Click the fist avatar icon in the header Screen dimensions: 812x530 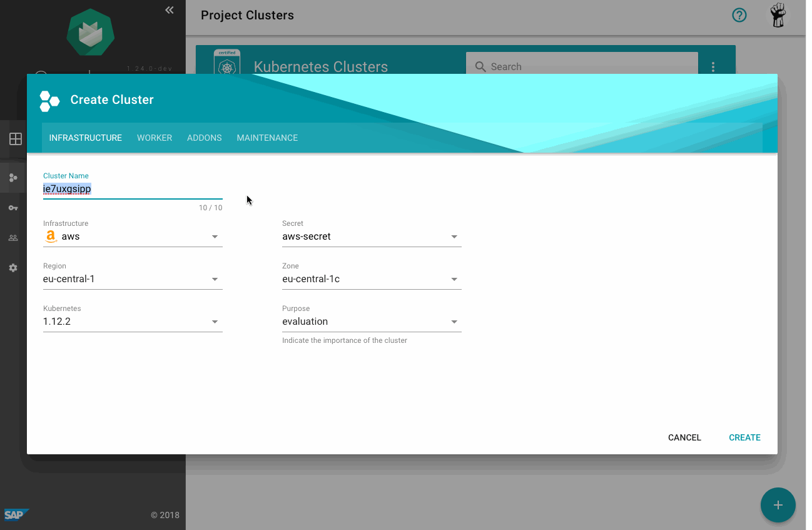point(778,15)
